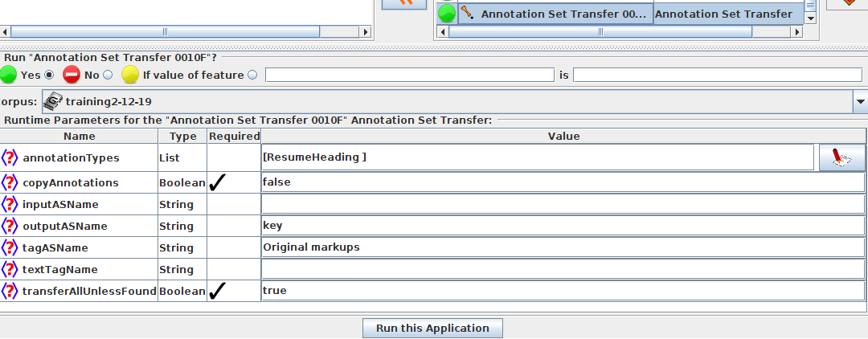Image resolution: width=868 pixels, height=339 pixels.
Task: Click the feature name text field
Action: click(x=409, y=75)
